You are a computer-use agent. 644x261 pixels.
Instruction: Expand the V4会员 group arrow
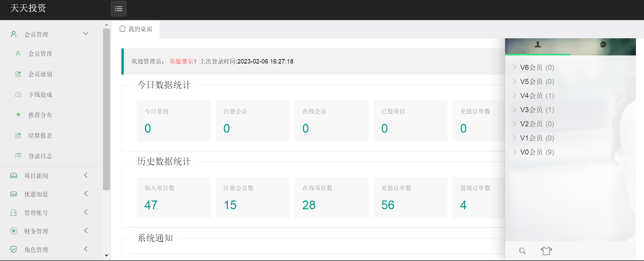515,95
